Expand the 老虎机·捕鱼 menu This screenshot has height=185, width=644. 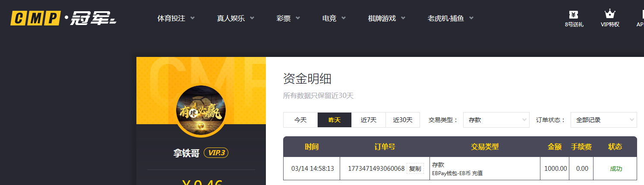click(x=451, y=19)
